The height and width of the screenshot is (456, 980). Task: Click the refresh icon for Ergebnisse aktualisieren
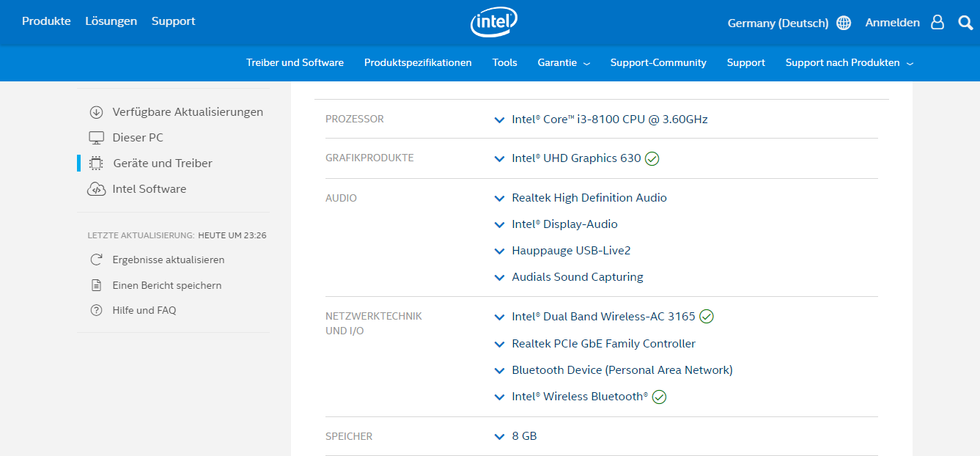[96, 260]
